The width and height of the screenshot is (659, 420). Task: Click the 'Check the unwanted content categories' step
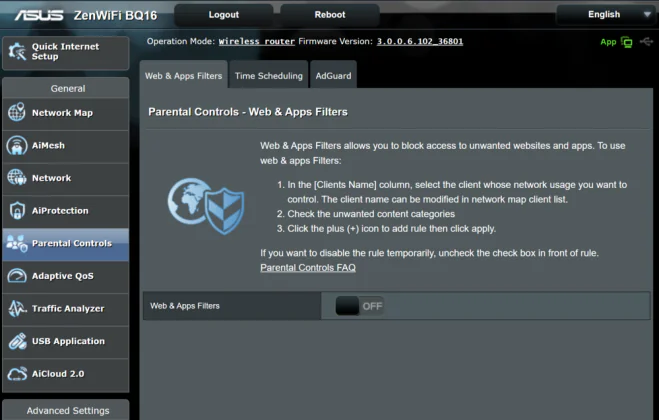(371, 214)
